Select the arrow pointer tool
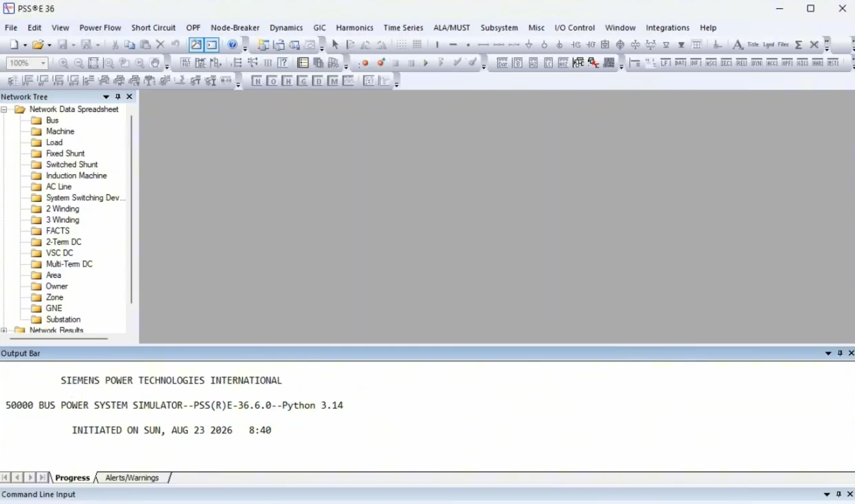 [335, 45]
